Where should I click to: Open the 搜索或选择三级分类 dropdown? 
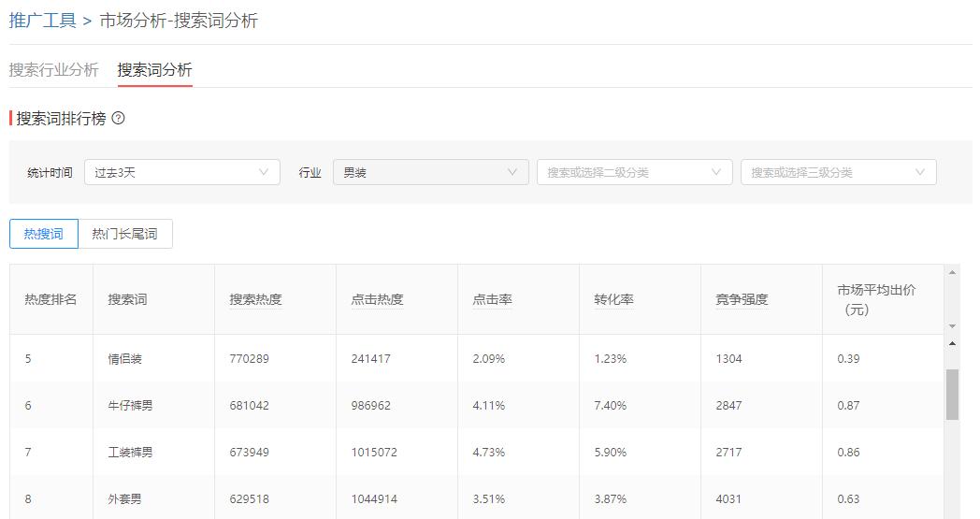837,172
